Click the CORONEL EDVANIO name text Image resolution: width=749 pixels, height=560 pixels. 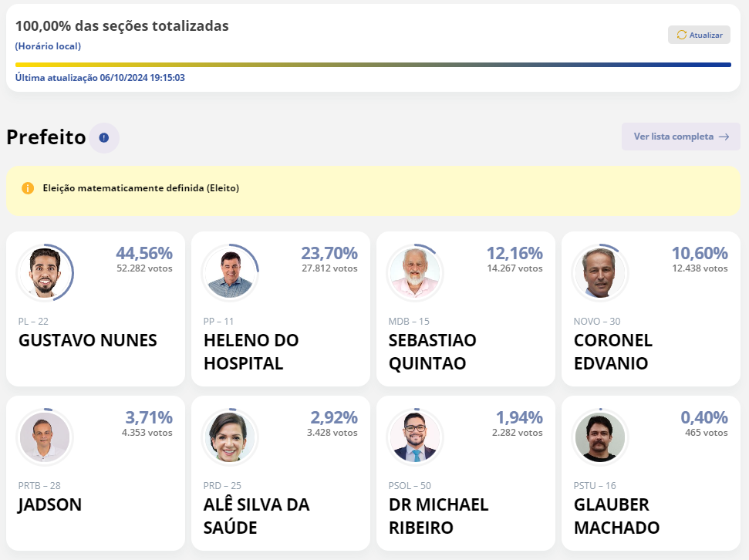pyautogui.click(x=612, y=351)
